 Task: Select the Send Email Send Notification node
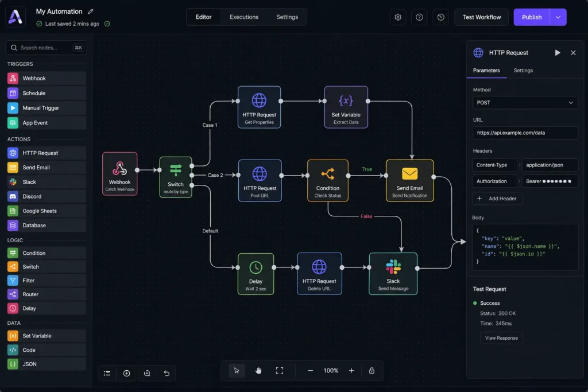coord(409,181)
